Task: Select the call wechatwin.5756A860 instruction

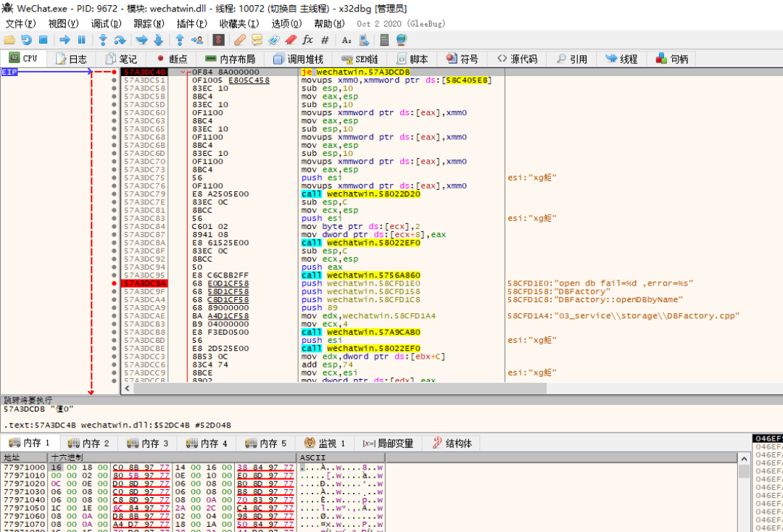Action: click(x=360, y=275)
